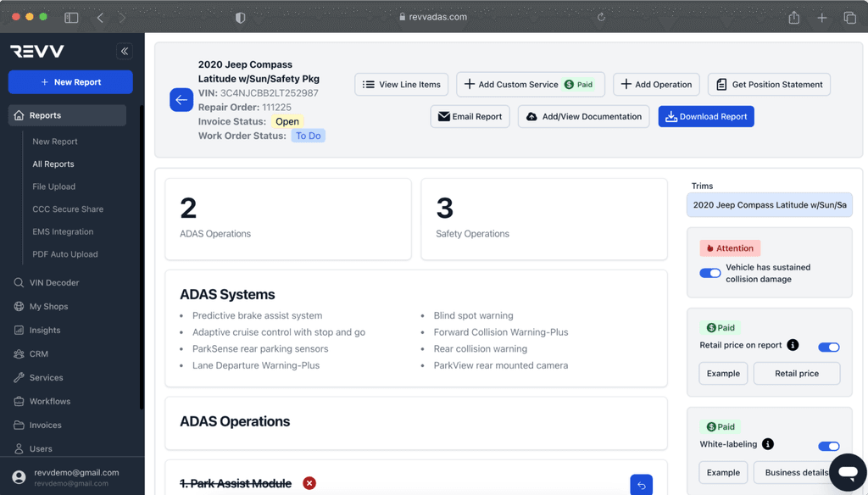This screenshot has height=495, width=868.
Task: Toggle the Vehicle has sustained collision damage switch
Action: coord(709,273)
